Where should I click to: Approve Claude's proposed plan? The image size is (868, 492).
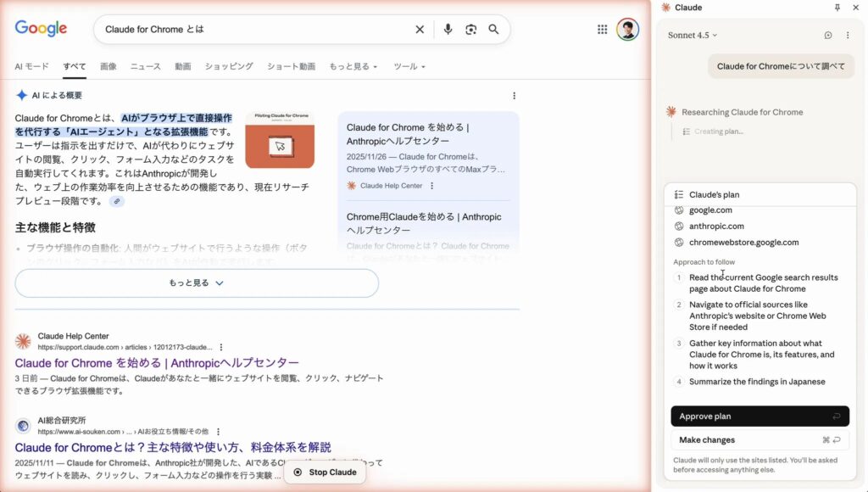(759, 417)
